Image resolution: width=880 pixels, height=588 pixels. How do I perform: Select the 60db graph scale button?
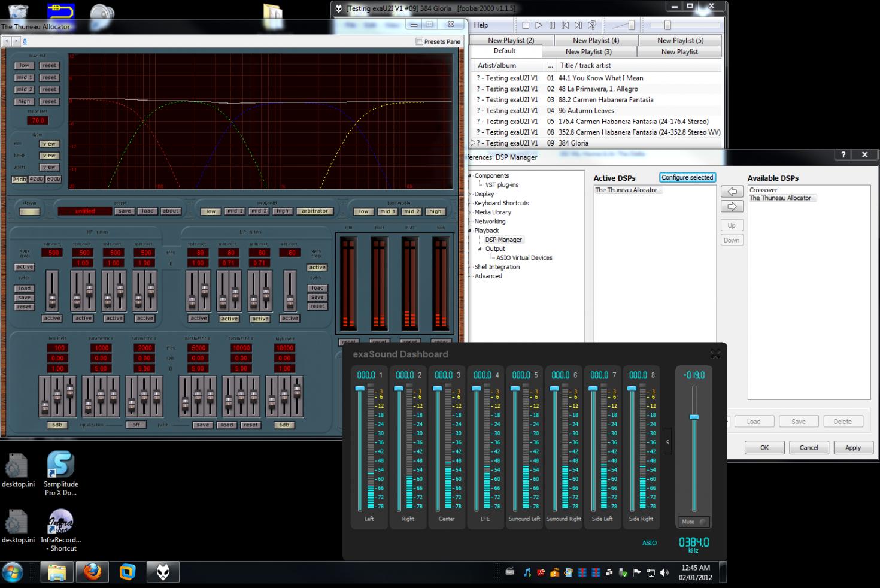click(x=54, y=179)
